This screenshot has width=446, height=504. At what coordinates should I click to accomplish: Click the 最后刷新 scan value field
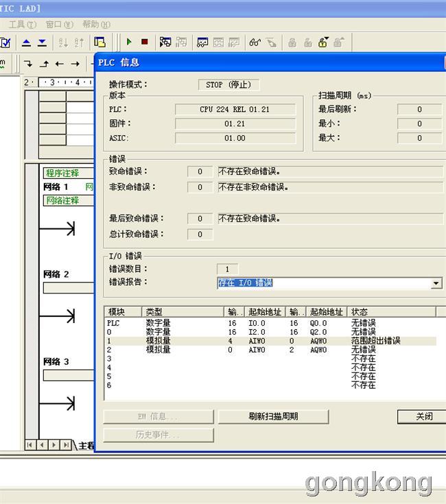point(419,110)
